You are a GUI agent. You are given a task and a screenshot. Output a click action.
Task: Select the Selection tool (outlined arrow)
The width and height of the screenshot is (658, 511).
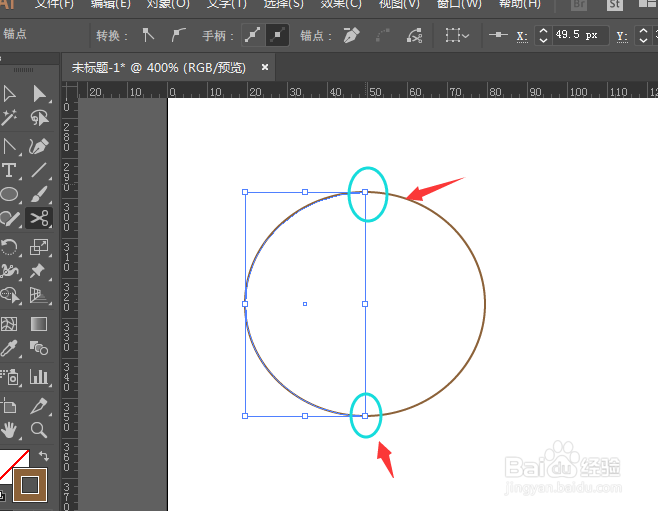tap(9, 94)
